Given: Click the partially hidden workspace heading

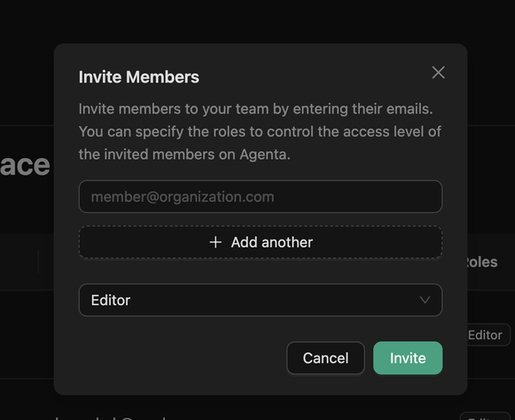Looking at the screenshot, I should click(26, 165).
